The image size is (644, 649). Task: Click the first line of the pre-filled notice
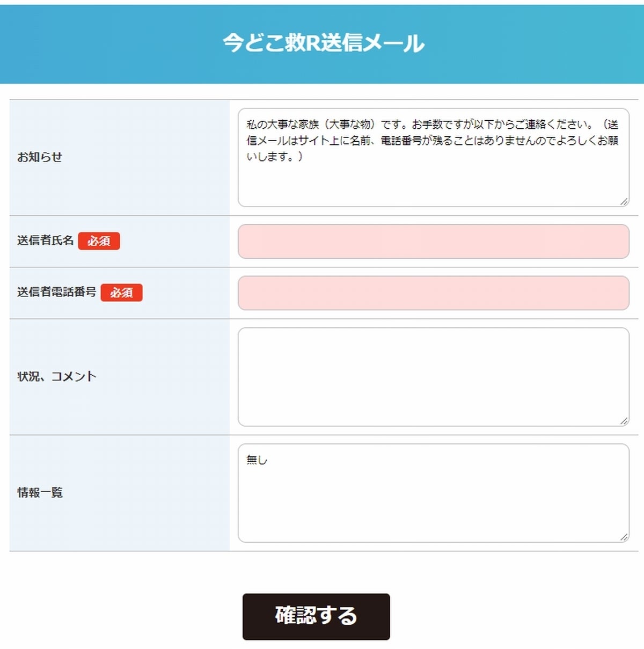(x=432, y=125)
